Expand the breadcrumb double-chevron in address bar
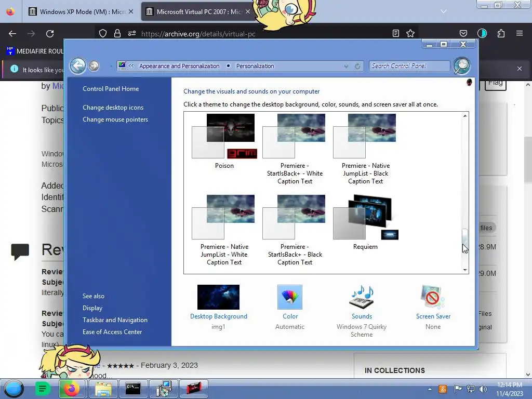 [x=131, y=66]
